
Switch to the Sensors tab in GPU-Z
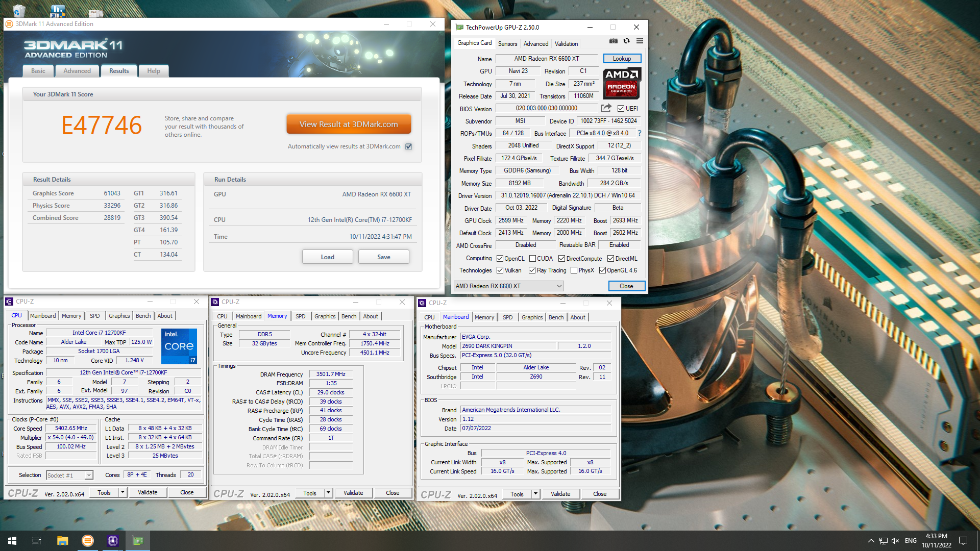pos(507,44)
